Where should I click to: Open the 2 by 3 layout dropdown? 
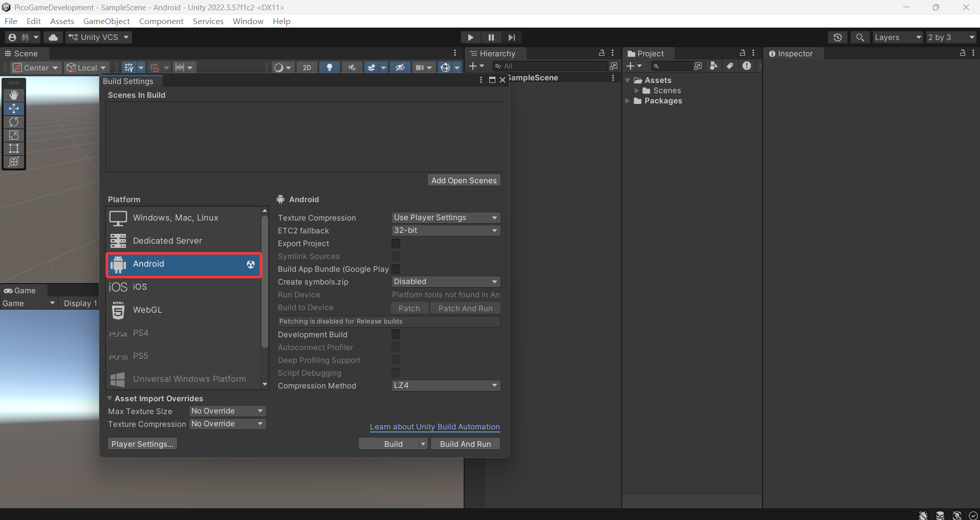(952, 37)
